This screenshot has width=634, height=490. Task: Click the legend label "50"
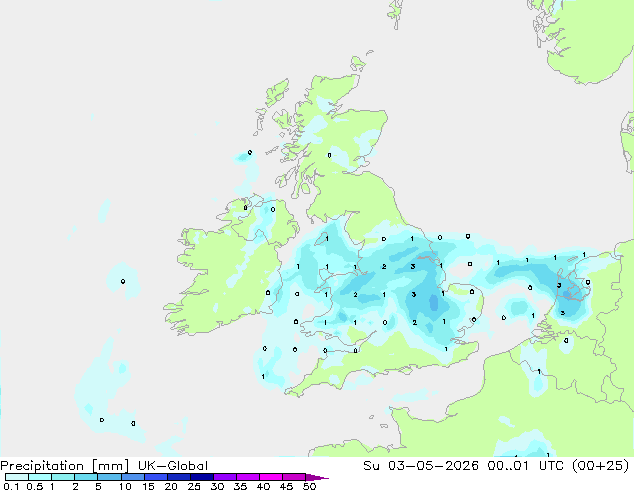[309, 486]
